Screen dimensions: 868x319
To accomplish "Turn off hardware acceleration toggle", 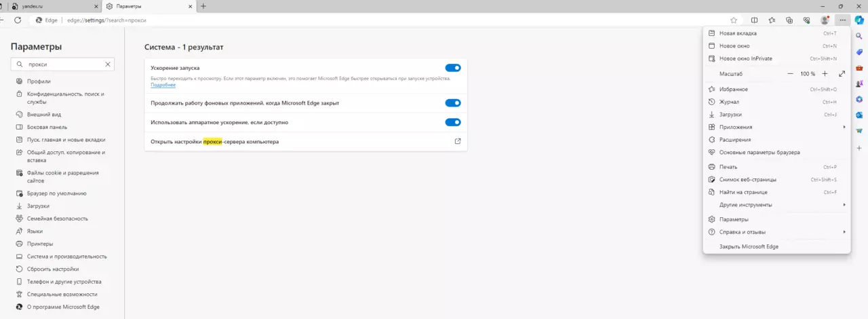I will tap(452, 122).
